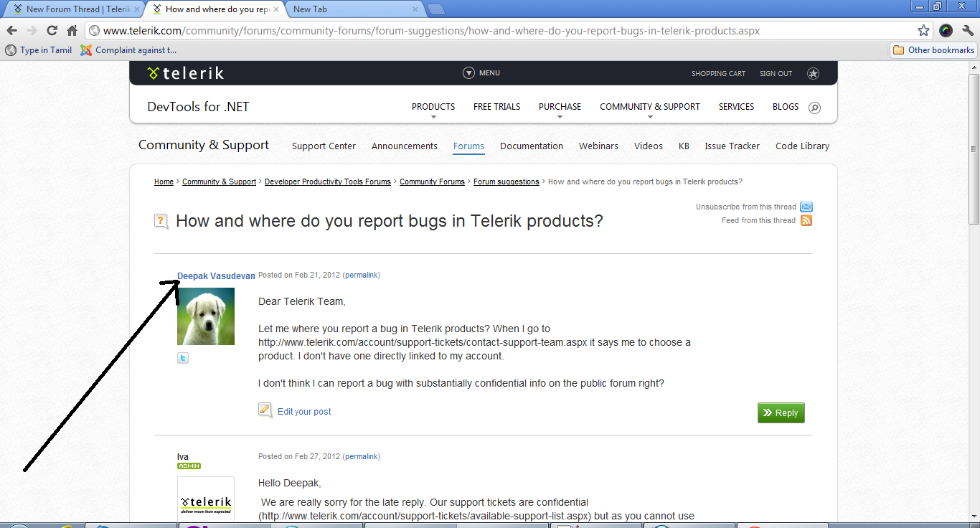Click the 'Developer Productivity Tools Forums' breadcrumb
Screen dimensions: 980x528
tap(328, 182)
